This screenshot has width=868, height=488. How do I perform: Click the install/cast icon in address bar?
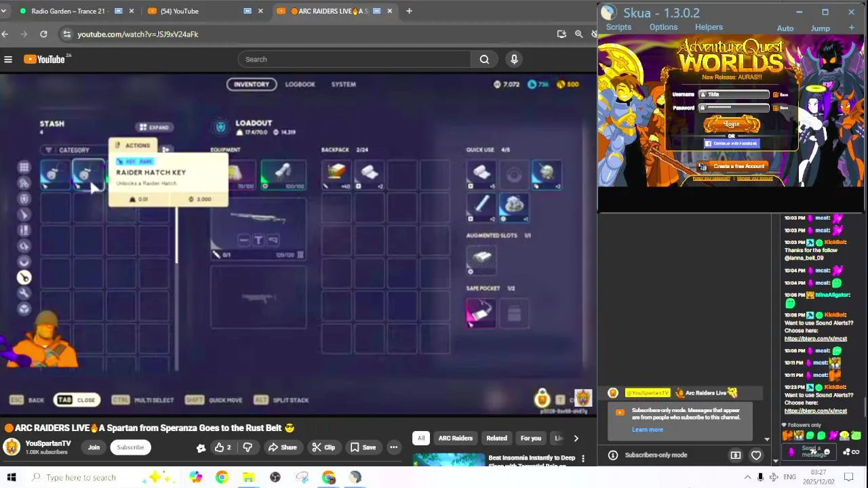click(561, 34)
